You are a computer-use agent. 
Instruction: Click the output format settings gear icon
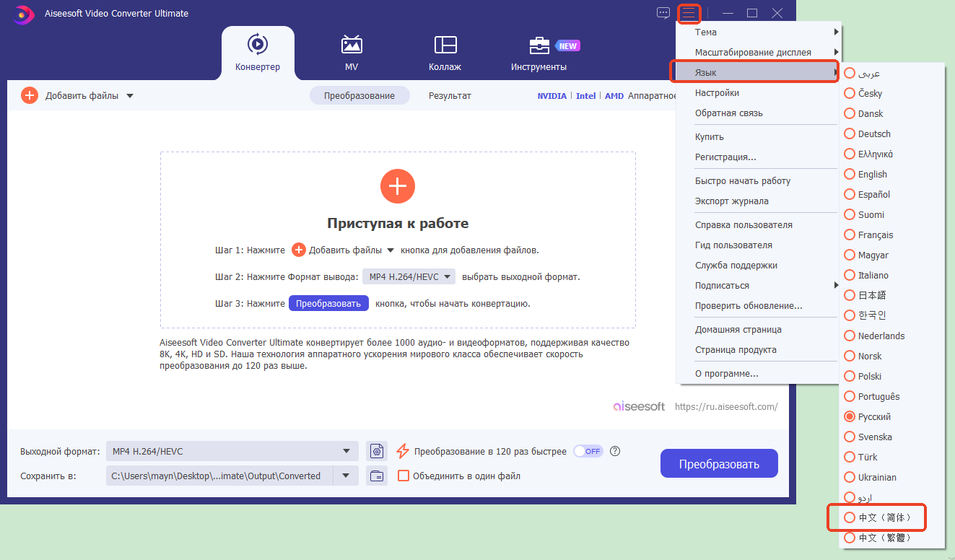[376, 450]
